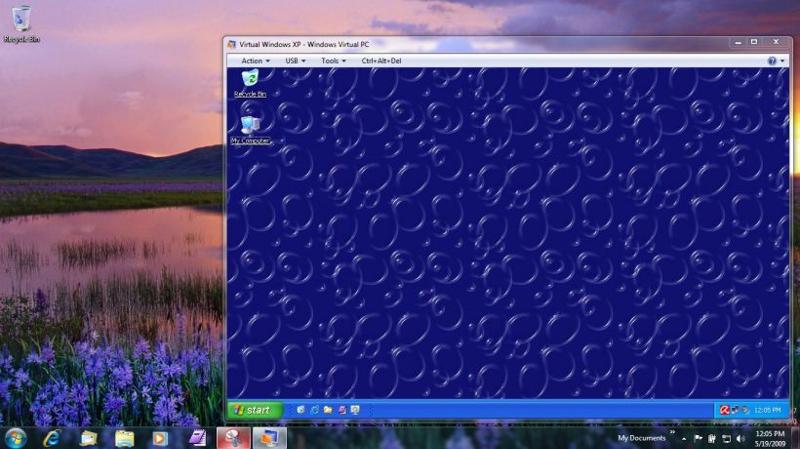Click the XP tray icon left of the clock
Image resolution: width=800 pixels, height=449 pixels.
pos(745,410)
